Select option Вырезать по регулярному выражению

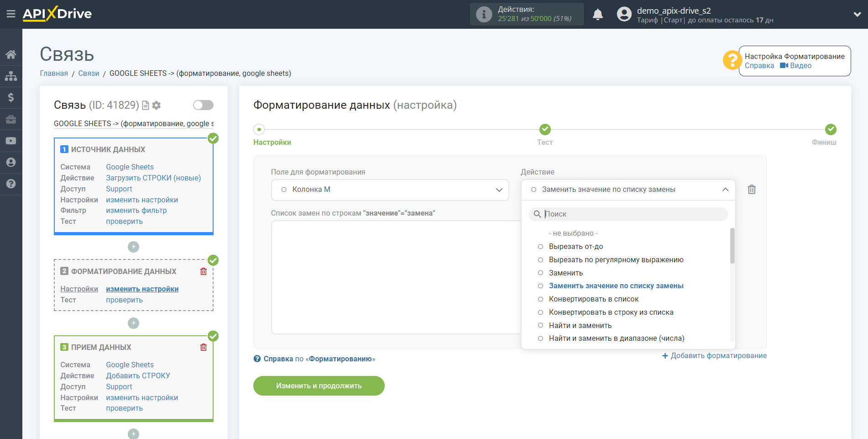(616, 260)
